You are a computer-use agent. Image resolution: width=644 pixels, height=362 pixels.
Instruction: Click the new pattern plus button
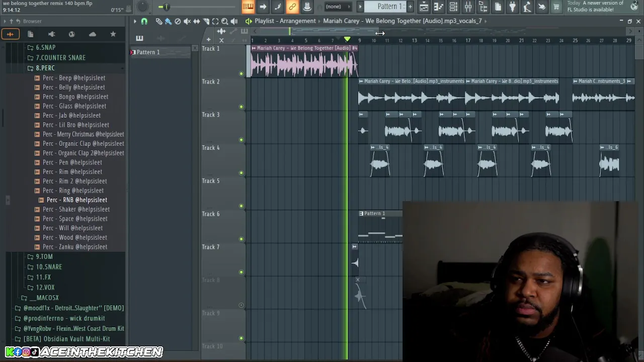[x=411, y=7]
